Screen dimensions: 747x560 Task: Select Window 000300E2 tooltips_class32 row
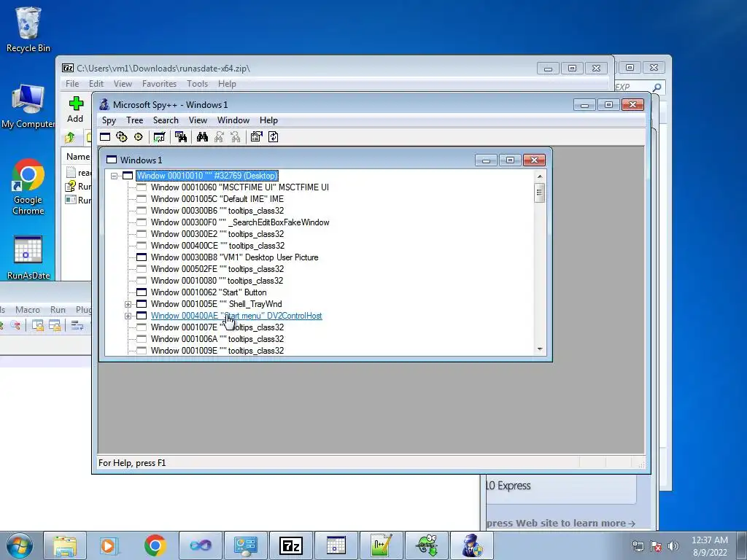pyautogui.click(x=217, y=234)
